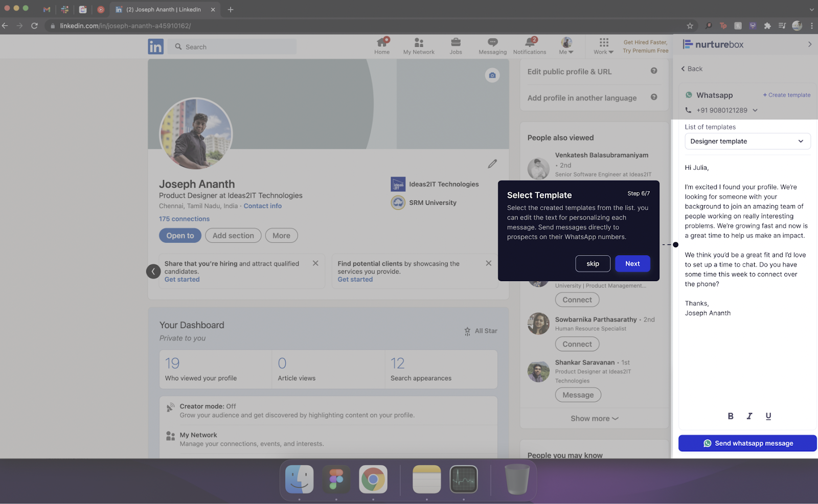
Task: Click the help icon beside Edit public profile & URL
Action: 654,71
